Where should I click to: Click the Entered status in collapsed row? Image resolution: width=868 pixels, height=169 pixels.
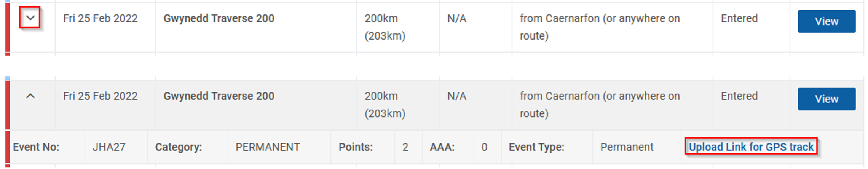(x=739, y=18)
